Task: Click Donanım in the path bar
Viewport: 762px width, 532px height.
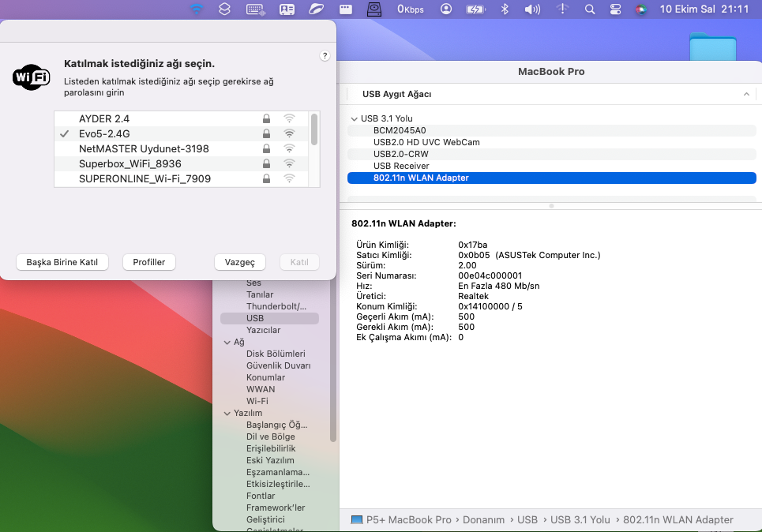Action: click(x=483, y=520)
